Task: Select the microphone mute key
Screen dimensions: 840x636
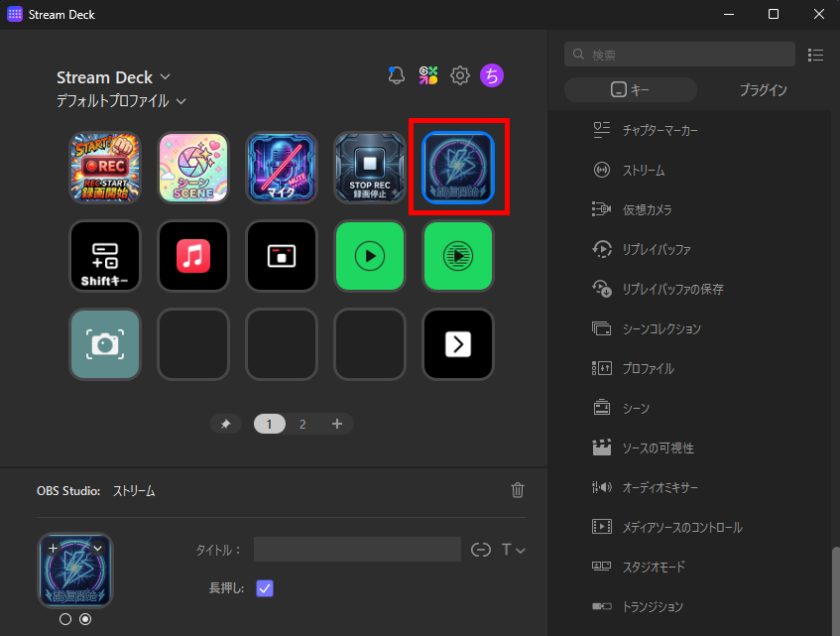Action: [x=282, y=168]
